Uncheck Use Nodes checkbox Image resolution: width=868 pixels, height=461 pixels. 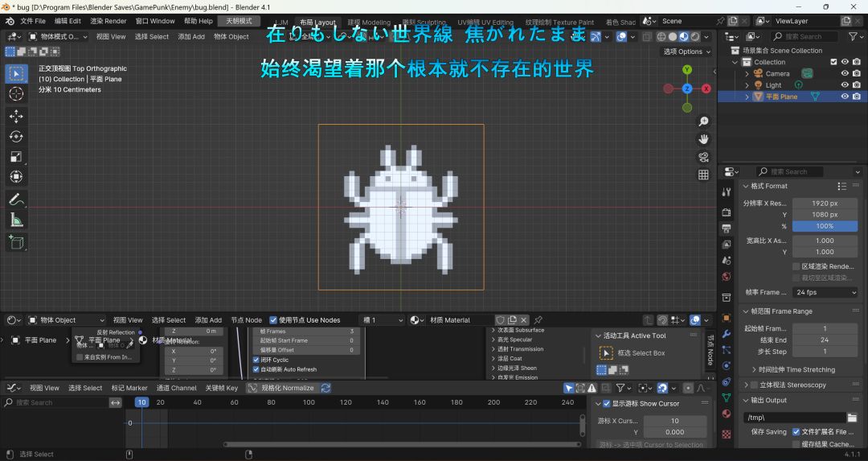[273, 320]
